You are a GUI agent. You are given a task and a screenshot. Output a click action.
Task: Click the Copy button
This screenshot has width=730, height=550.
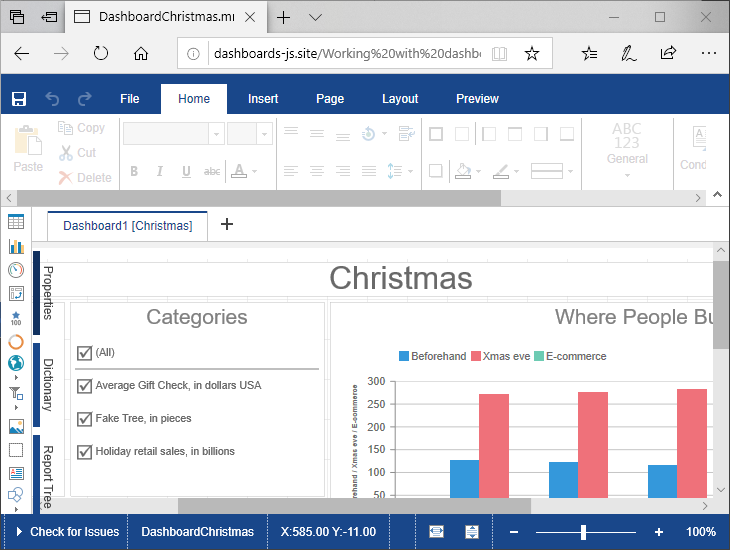(x=81, y=128)
